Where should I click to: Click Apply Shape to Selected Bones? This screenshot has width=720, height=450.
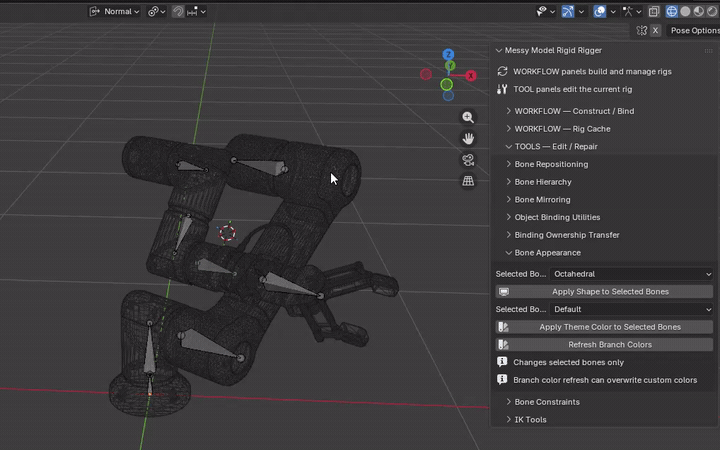pos(604,292)
